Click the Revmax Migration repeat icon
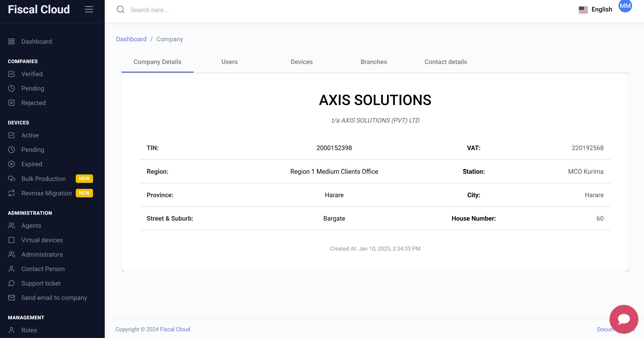This screenshot has width=644, height=338. 11,193
